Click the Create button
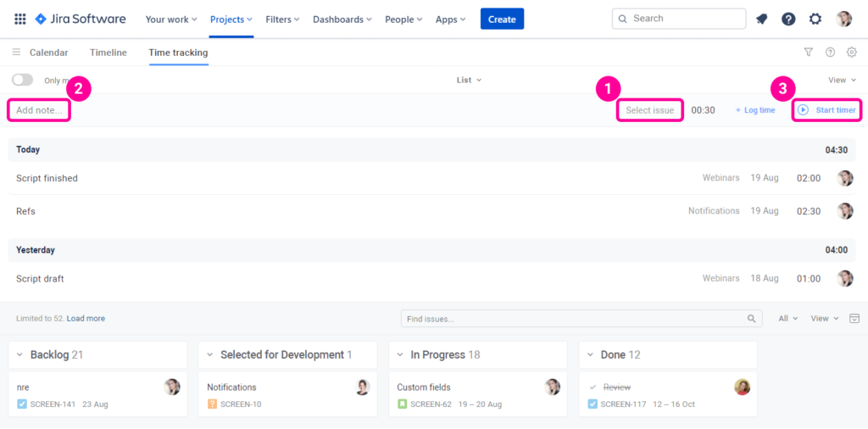 coord(502,19)
